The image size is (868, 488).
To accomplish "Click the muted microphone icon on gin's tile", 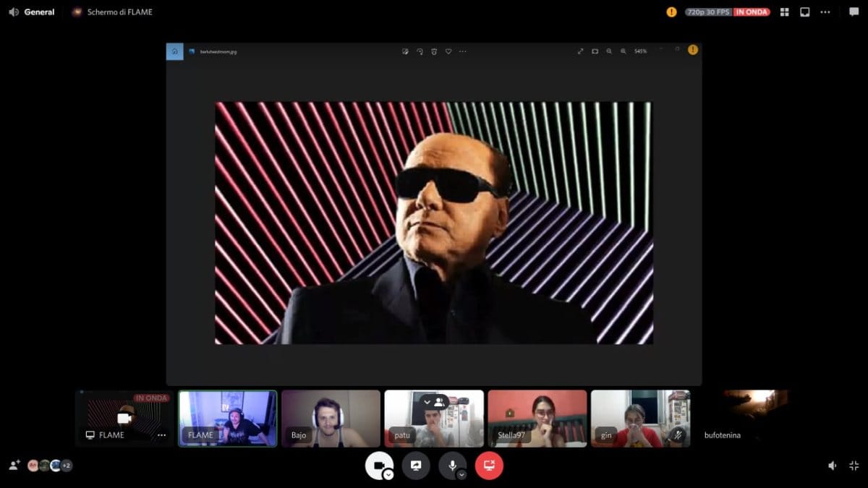I will [x=678, y=435].
